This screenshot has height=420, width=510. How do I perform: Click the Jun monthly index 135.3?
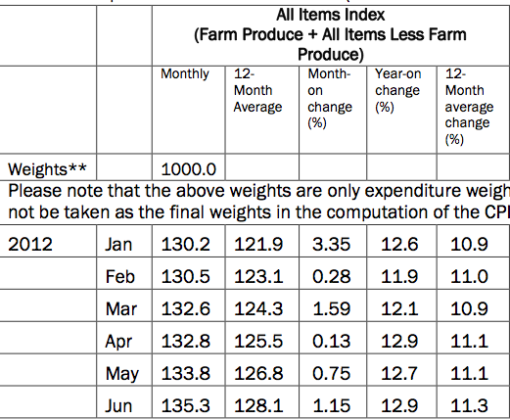(x=186, y=405)
